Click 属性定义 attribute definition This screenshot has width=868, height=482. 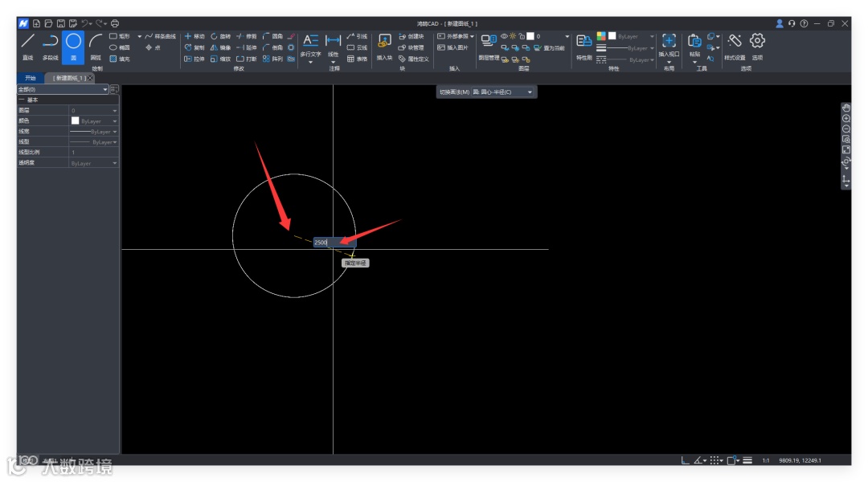pyautogui.click(x=414, y=59)
